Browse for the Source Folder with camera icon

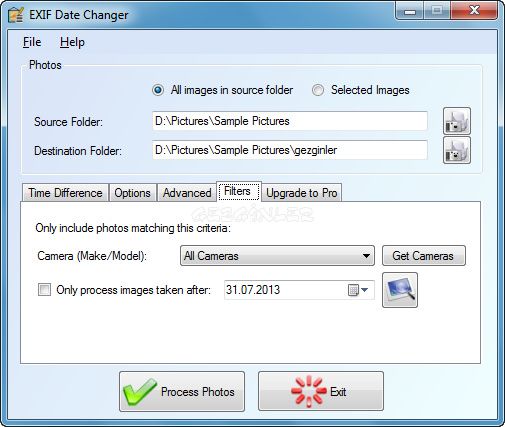click(x=457, y=121)
